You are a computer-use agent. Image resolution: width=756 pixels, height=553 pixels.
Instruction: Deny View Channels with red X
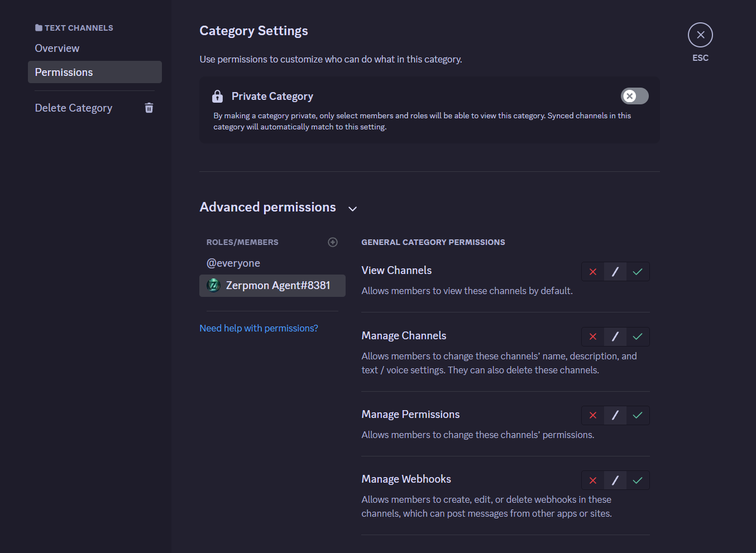(x=593, y=272)
